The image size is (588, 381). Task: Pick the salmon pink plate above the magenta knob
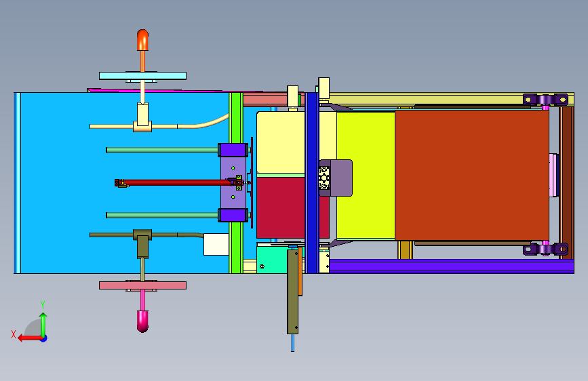pos(142,285)
